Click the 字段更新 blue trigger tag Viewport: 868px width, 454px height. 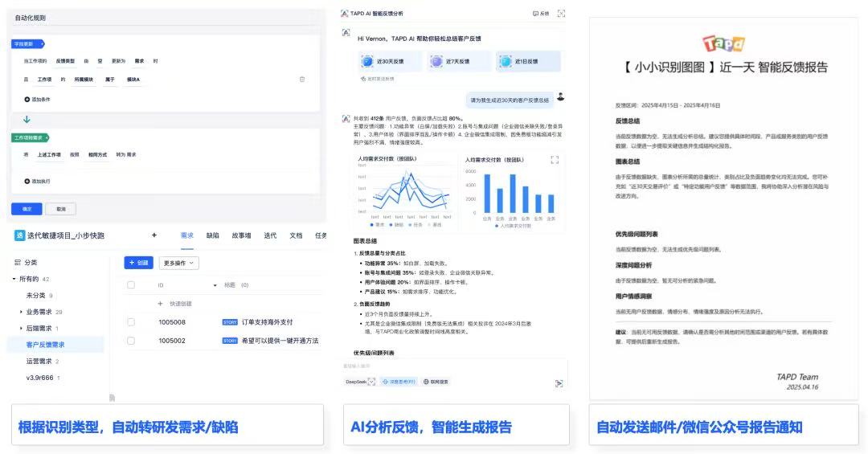tap(27, 43)
